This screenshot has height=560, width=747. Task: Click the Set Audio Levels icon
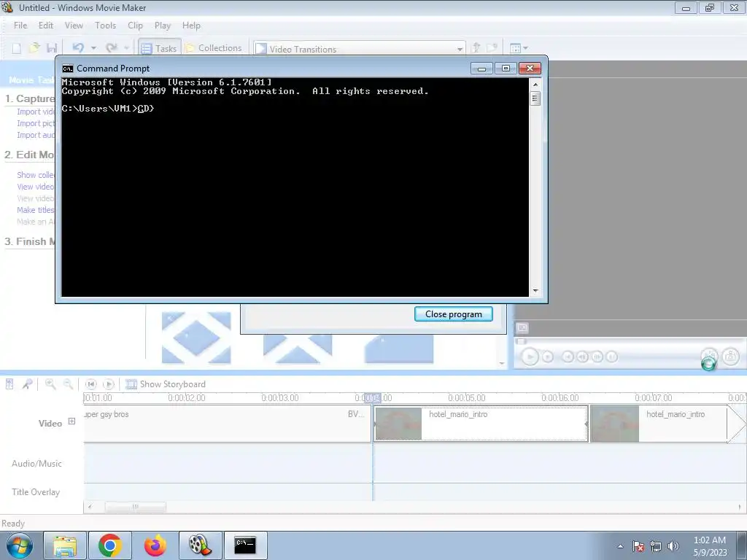coord(9,384)
